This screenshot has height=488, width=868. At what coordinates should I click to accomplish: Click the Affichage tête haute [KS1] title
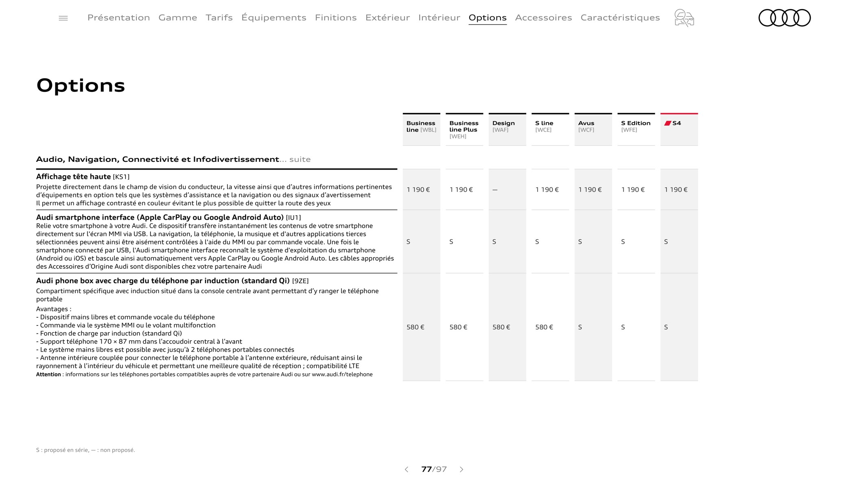point(83,176)
